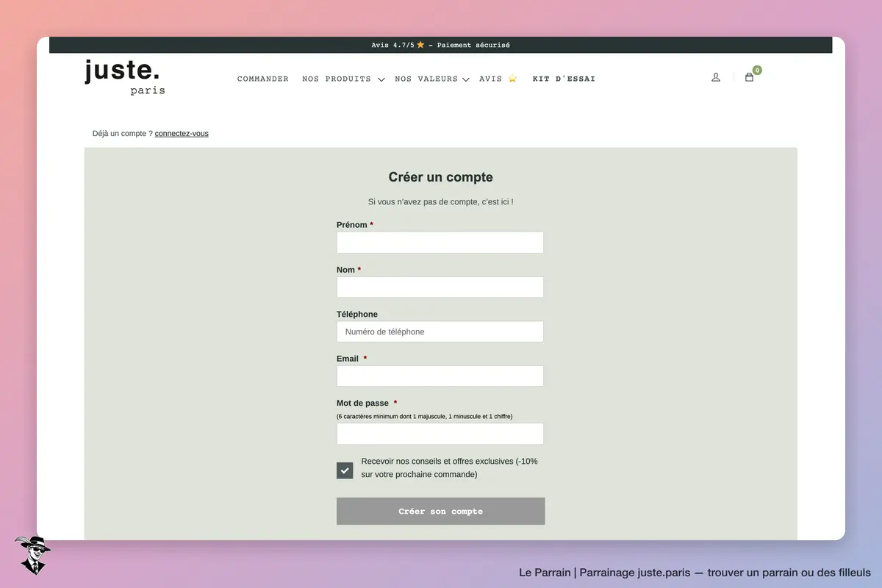Open the user account icon
Screen dimensions: 882x588
pyautogui.click(x=716, y=77)
